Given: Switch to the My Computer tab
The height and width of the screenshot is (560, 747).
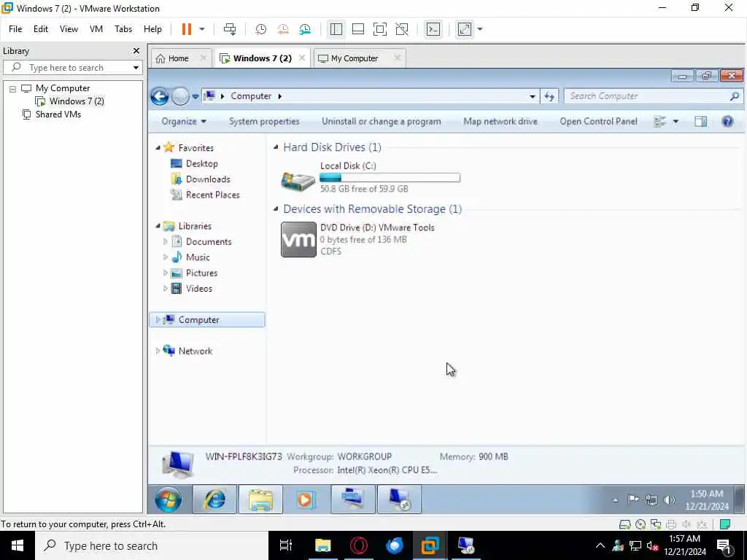Looking at the screenshot, I should pyautogui.click(x=355, y=58).
